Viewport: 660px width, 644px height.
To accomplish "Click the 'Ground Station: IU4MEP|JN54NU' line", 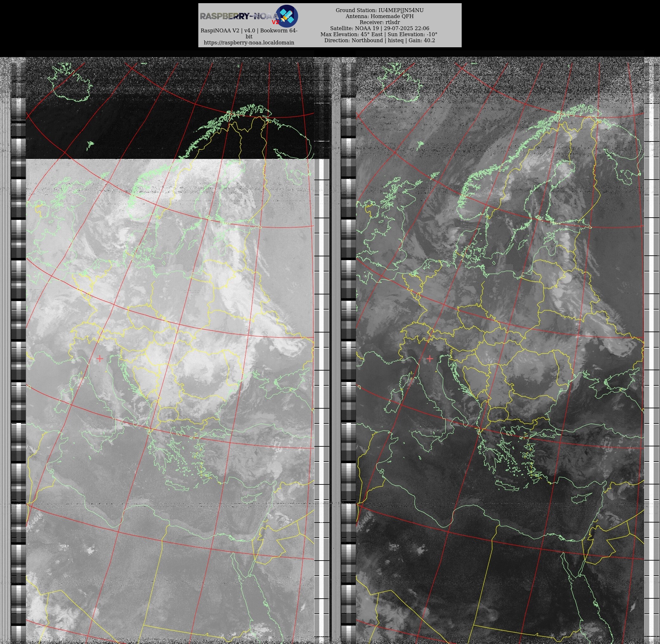I will coord(379,10).
